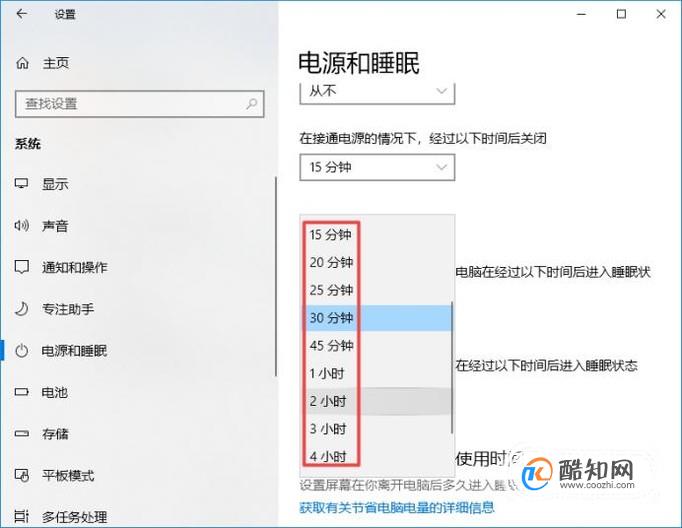Open the 存储 storage icon

(x=22, y=434)
